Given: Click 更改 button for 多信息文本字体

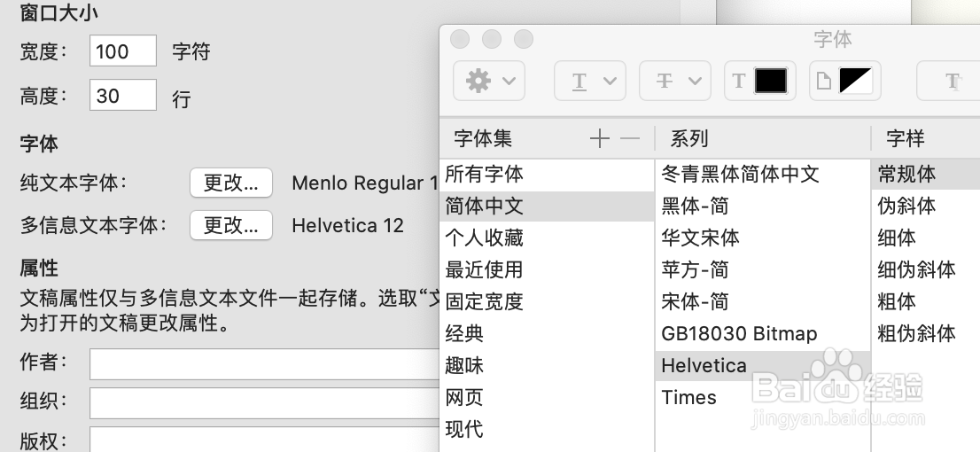Looking at the screenshot, I should coord(230,225).
